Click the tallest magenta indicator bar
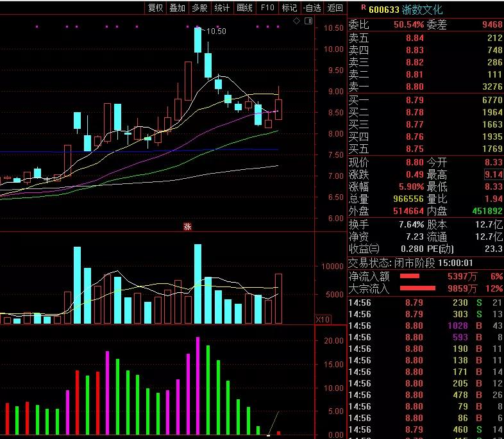The width and height of the screenshot is (504, 439). pos(197,386)
